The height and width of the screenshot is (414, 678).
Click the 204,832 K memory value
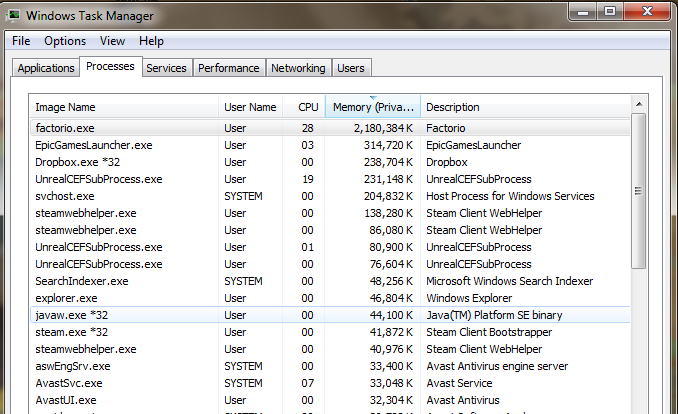pos(388,196)
